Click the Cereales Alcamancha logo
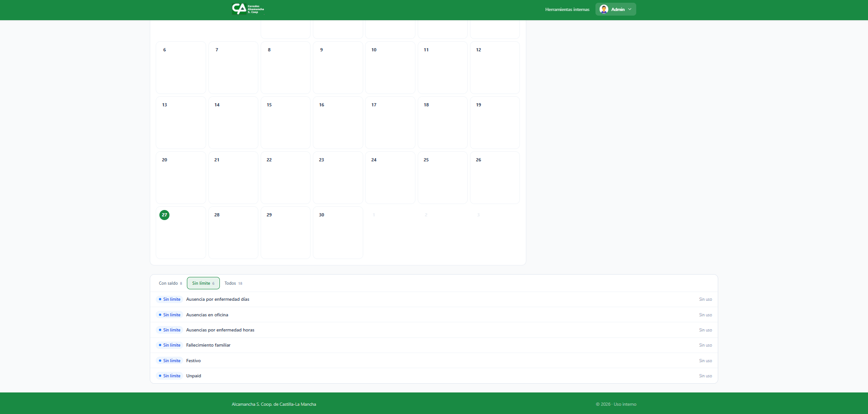The height and width of the screenshot is (414, 868). (x=248, y=9)
